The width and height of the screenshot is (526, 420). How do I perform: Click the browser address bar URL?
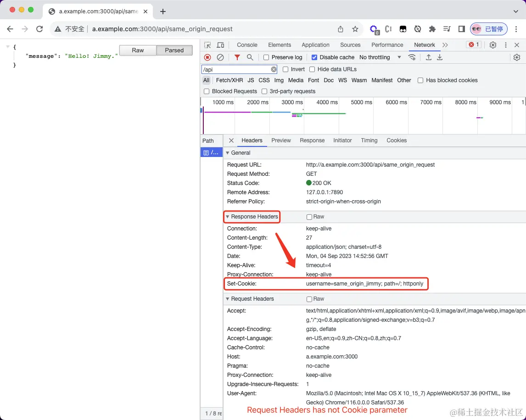(x=162, y=29)
